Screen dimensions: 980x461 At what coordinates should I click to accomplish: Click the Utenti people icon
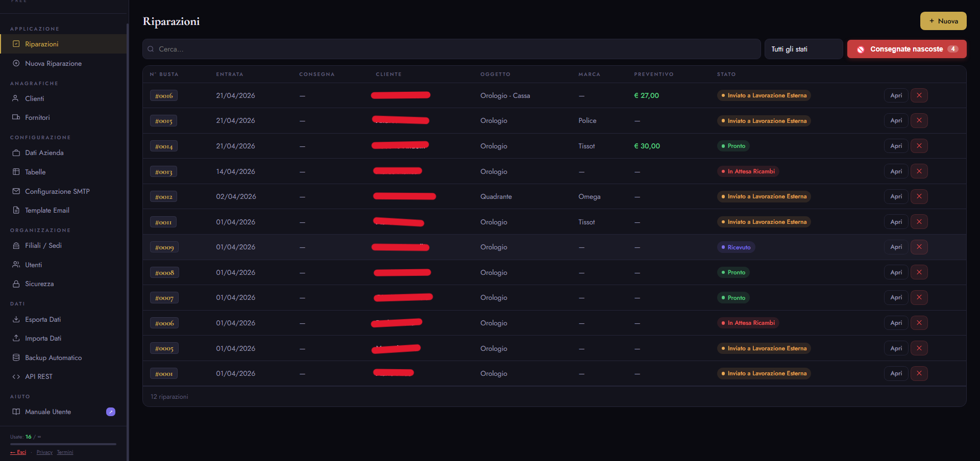tap(16, 265)
